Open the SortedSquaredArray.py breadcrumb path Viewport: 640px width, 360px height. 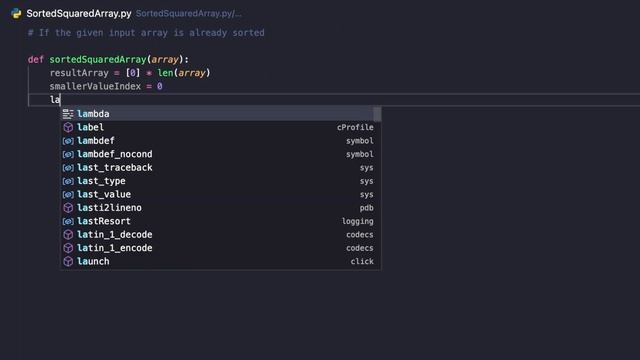(x=189, y=13)
